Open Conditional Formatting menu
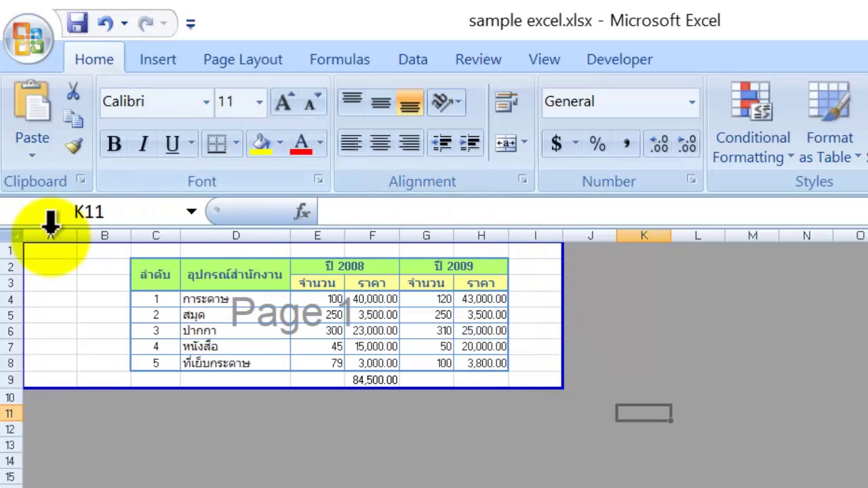The width and height of the screenshot is (868, 488). click(753, 123)
